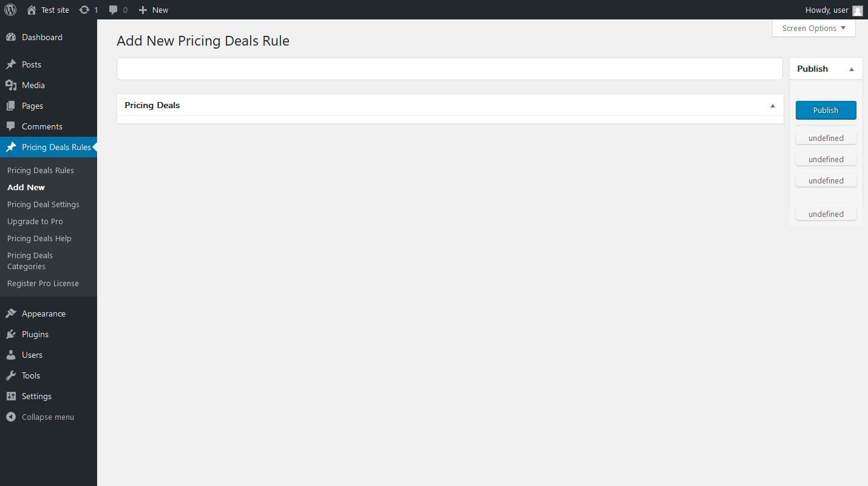The image size is (868, 486).
Task: Open Pricing Deals Help page
Action: 39,238
